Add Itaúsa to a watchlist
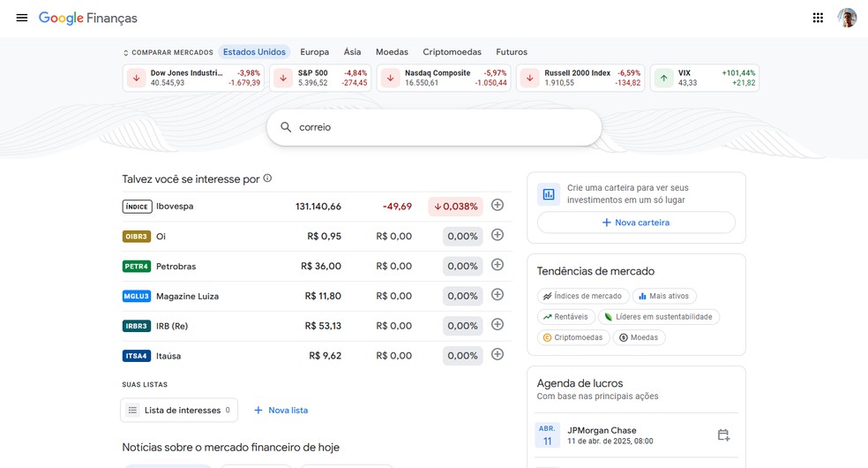 (x=498, y=354)
